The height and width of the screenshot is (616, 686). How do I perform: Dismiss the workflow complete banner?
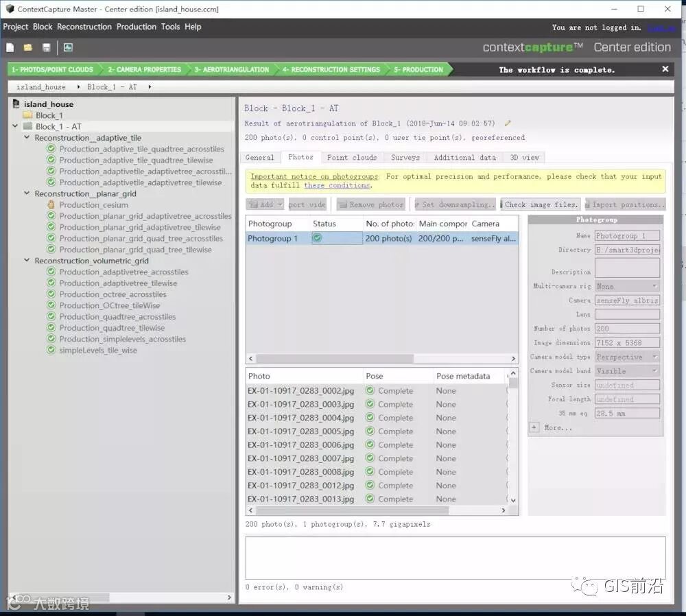(x=665, y=69)
